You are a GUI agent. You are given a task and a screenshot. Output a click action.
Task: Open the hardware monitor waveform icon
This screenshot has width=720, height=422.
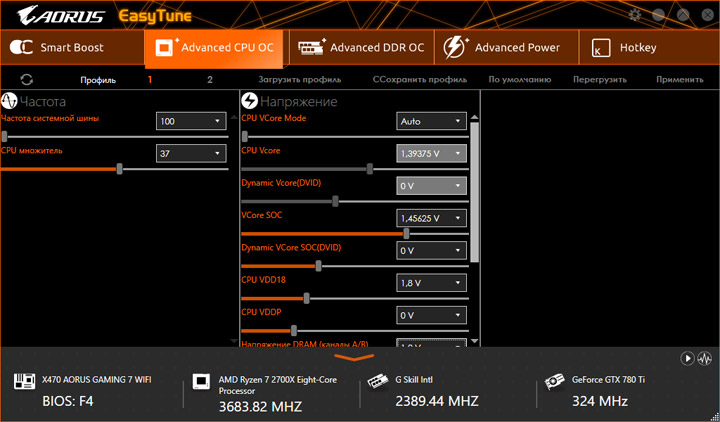(x=704, y=358)
